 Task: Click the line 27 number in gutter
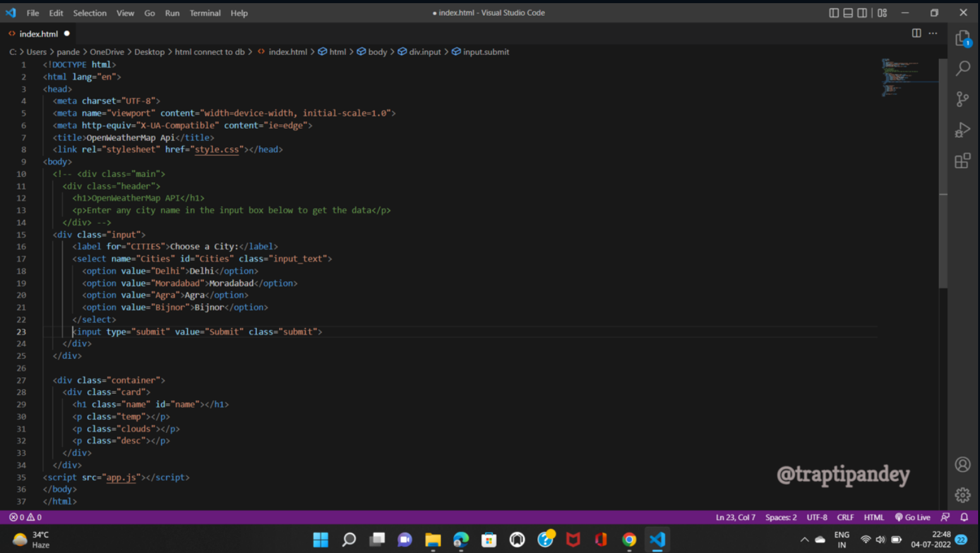pyautogui.click(x=21, y=380)
